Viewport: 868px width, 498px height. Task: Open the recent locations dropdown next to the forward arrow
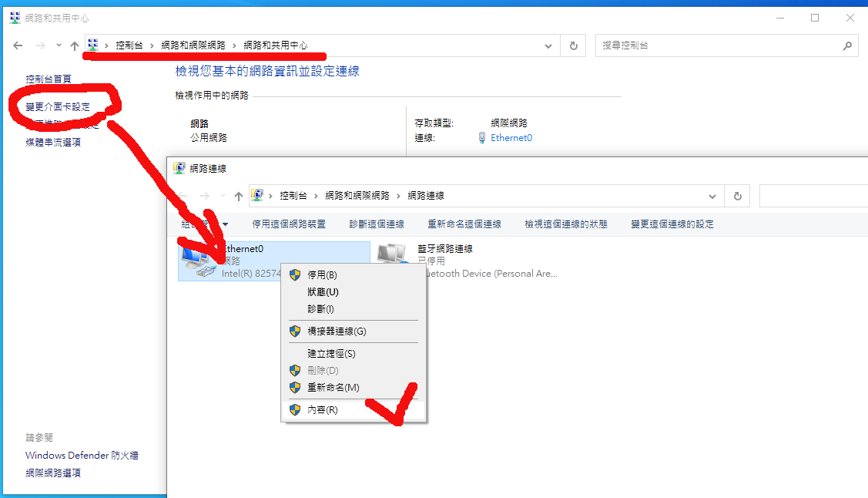pos(59,45)
